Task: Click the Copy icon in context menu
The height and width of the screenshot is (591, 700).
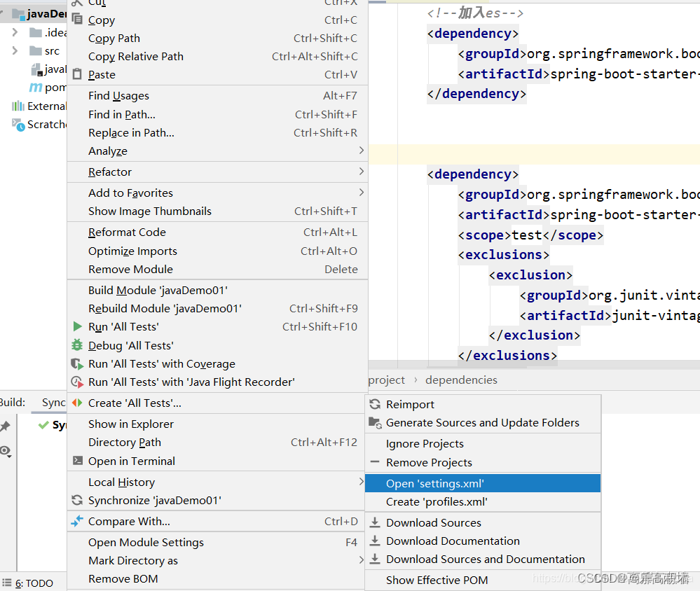Action: 77,19
